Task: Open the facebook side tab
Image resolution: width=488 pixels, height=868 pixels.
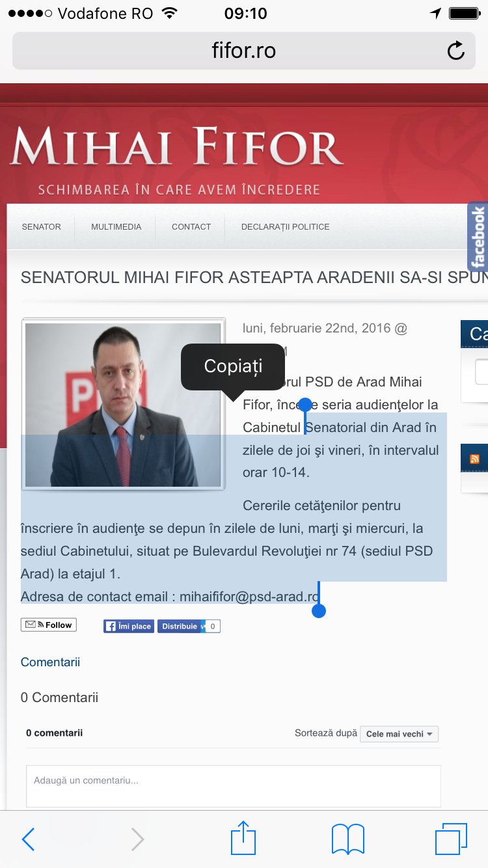Action: (x=478, y=237)
